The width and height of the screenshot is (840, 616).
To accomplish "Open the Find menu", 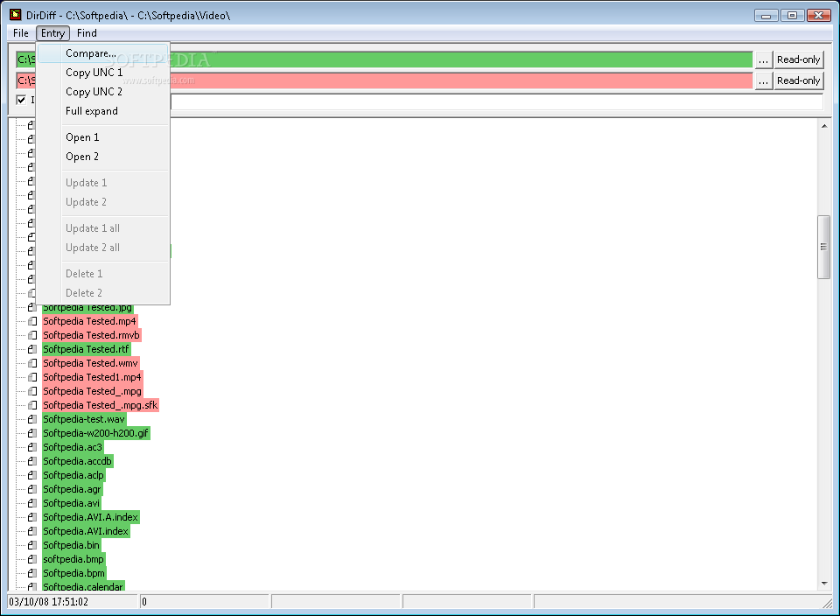I will pyautogui.click(x=87, y=32).
